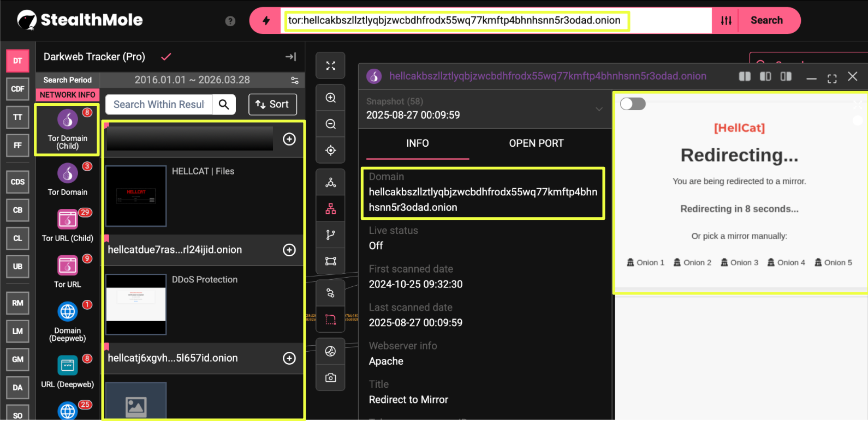Click the fullscreen expand graph icon
868x421 pixels.
(330, 66)
